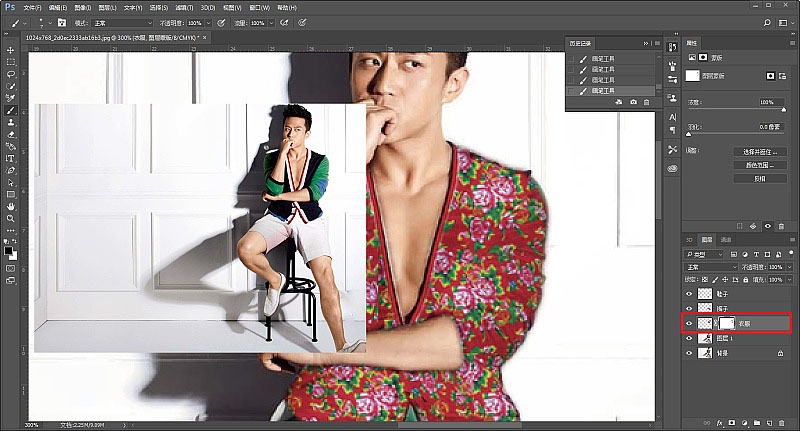Select the Clone Stamp tool
Viewport: 800px width, 431px height.
point(10,123)
